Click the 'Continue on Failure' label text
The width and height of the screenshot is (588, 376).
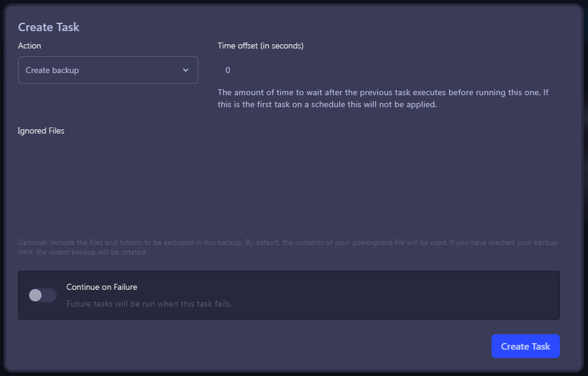[102, 287]
